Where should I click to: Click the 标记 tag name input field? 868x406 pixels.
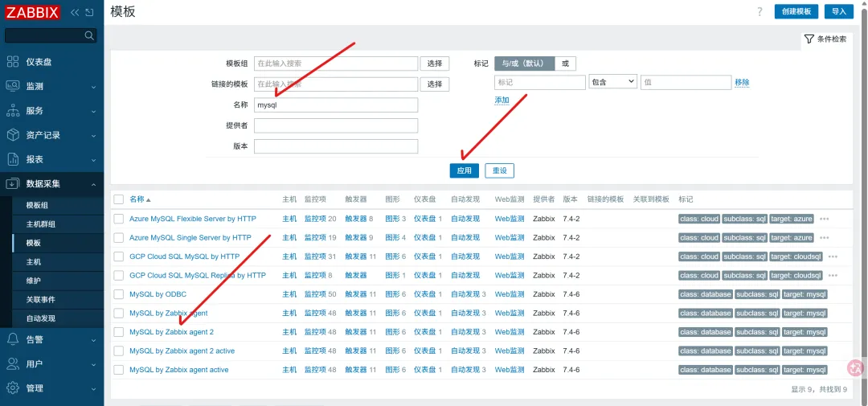[540, 83]
